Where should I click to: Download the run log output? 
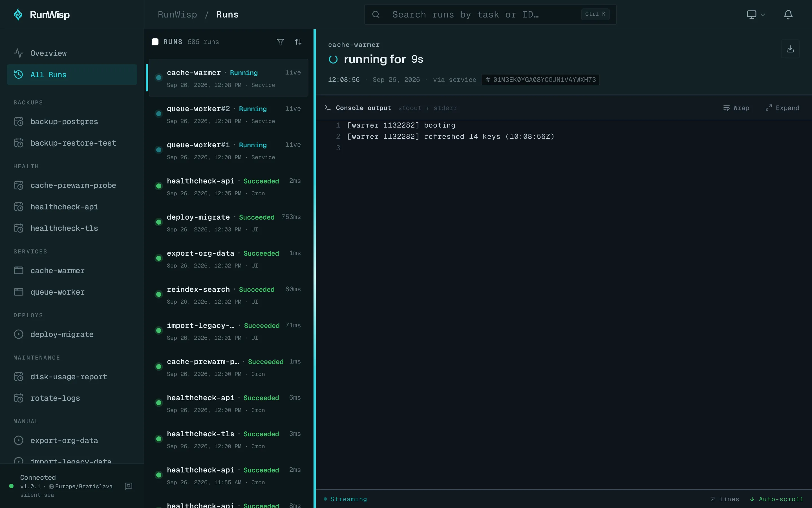[x=790, y=49]
